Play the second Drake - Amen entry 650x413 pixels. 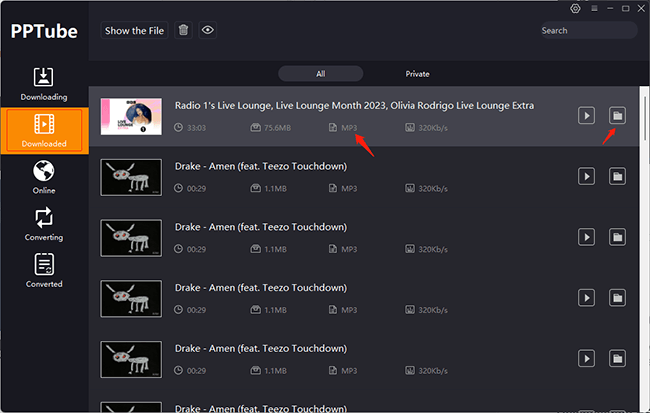tap(586, 237)
